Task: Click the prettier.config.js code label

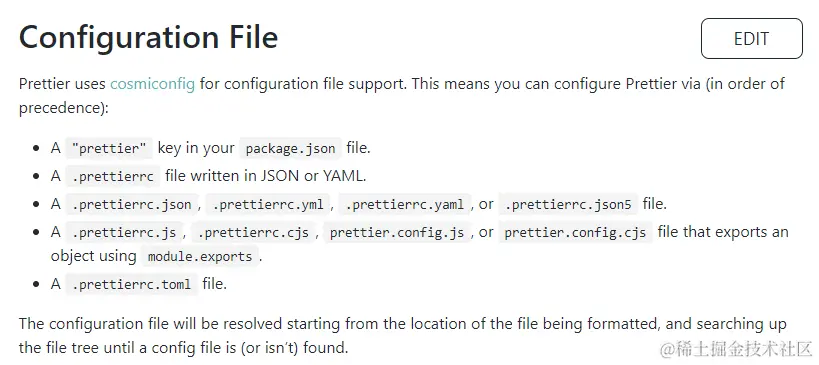Action: click(x=397, y=232)
